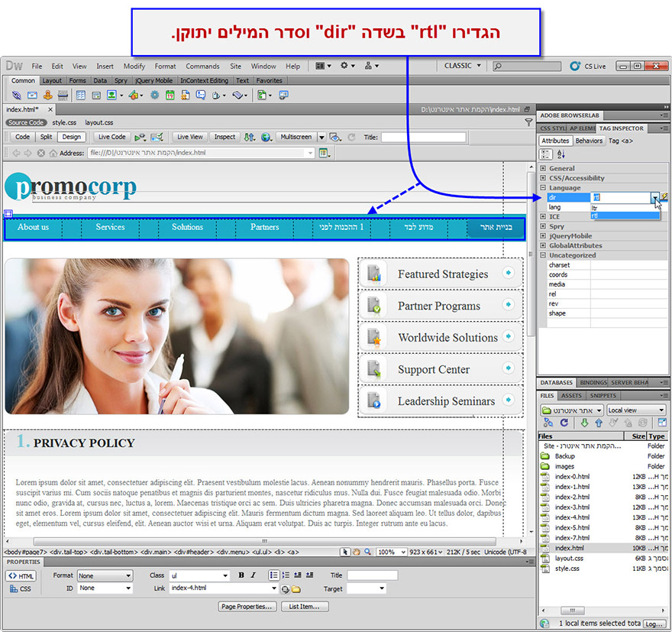Open the Format dropdown in Properties

[105, 576]
